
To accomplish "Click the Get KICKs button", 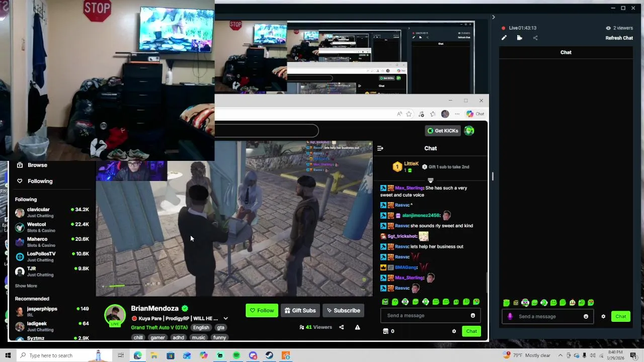I will 443,131.
